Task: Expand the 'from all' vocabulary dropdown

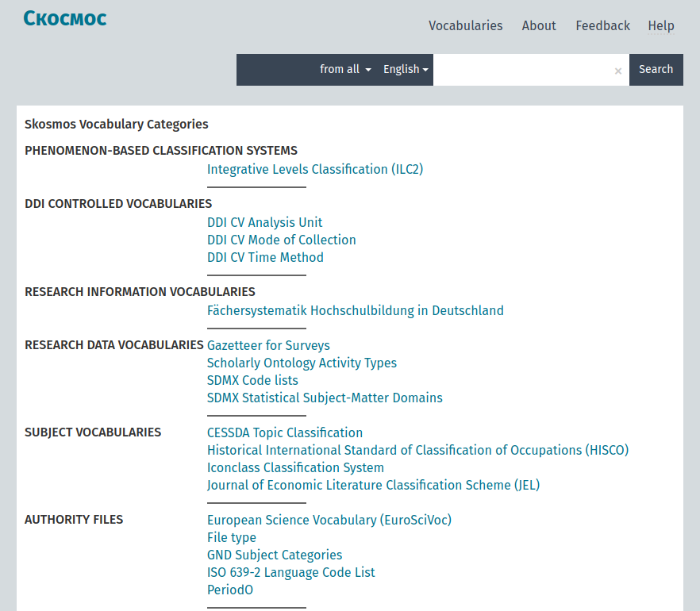Action: [345, 69]
